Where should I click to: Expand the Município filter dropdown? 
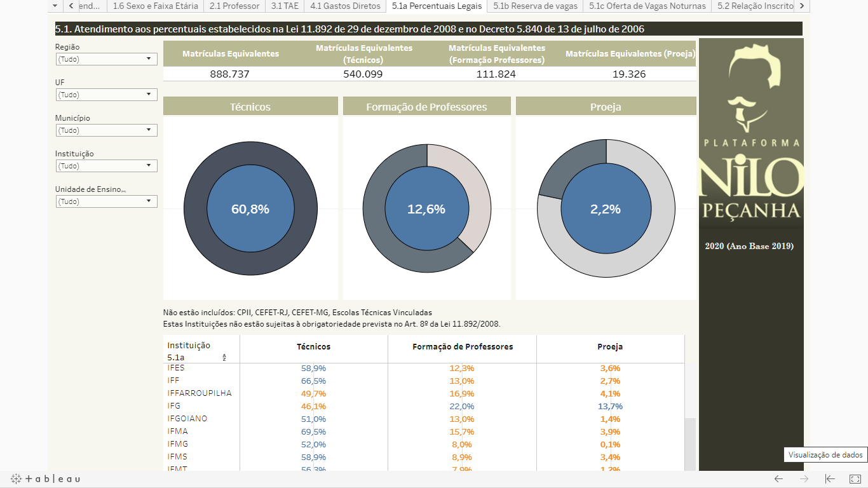(106, 130)
